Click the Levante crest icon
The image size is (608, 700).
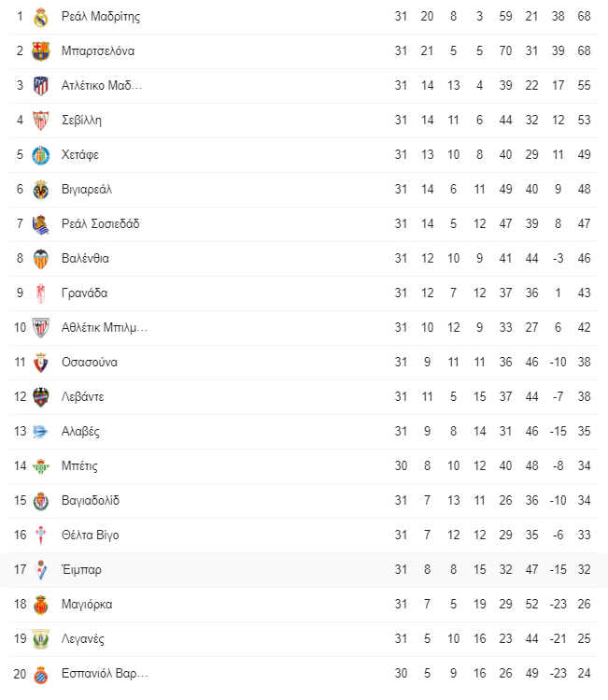tap(40, 397)
